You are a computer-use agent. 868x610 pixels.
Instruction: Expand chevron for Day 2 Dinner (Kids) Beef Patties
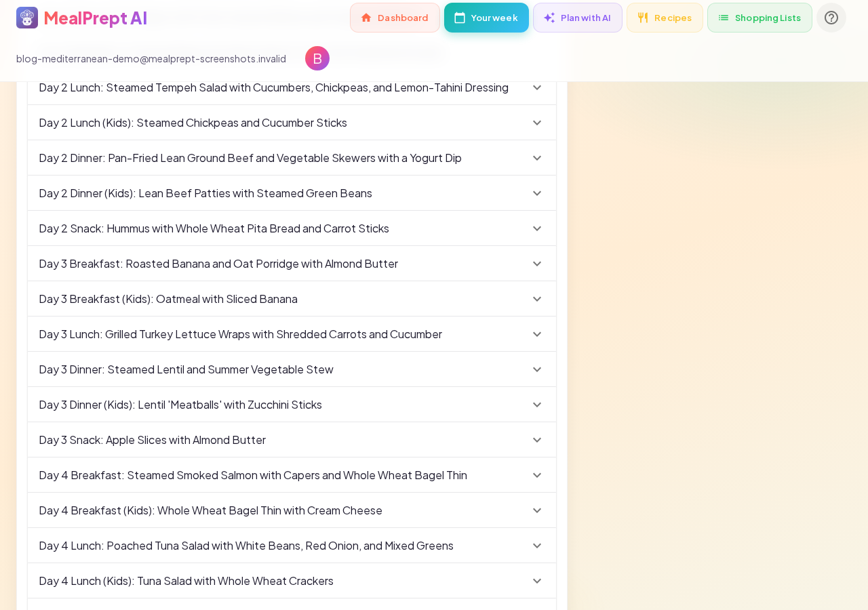pos(537,193)
